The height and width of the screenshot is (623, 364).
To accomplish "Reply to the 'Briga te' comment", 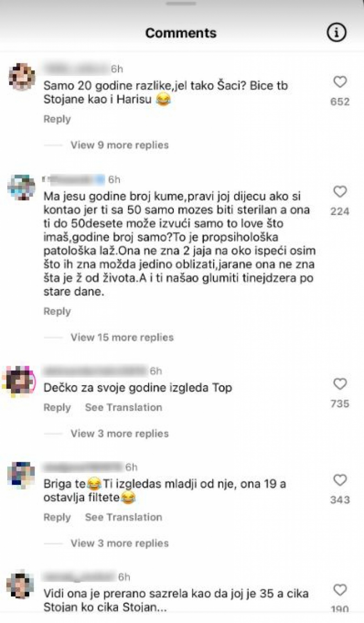I will (x=57, y=517).
